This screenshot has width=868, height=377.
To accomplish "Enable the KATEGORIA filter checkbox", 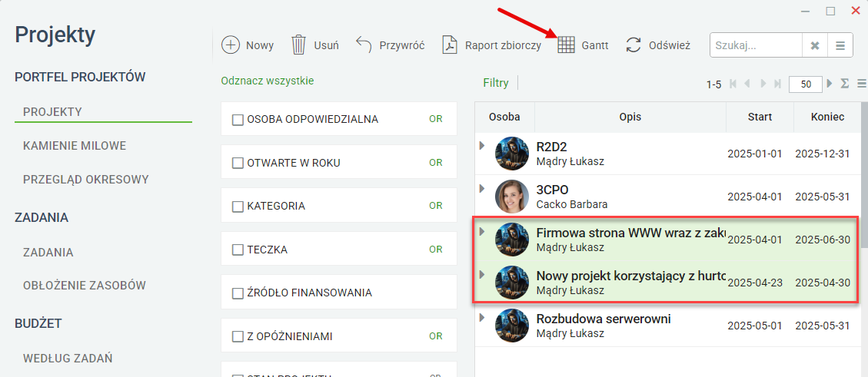I will [238, 207].
